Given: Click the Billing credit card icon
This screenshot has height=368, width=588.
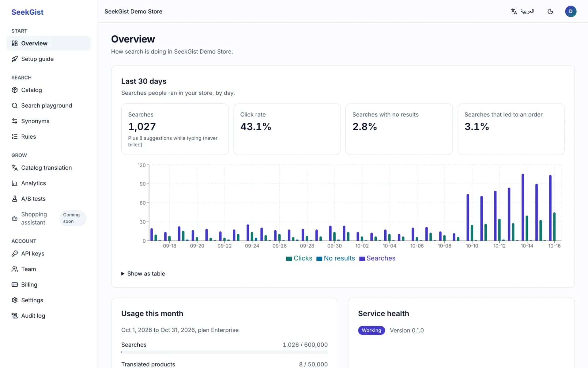Looking at the screenshot, I should coord(14,285).
